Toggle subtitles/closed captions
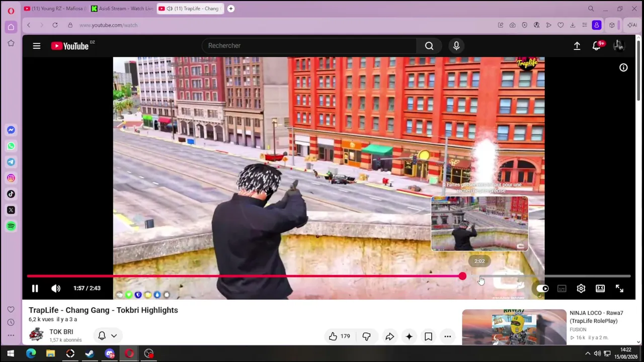644x362 pixels. [x=561, y=289]
